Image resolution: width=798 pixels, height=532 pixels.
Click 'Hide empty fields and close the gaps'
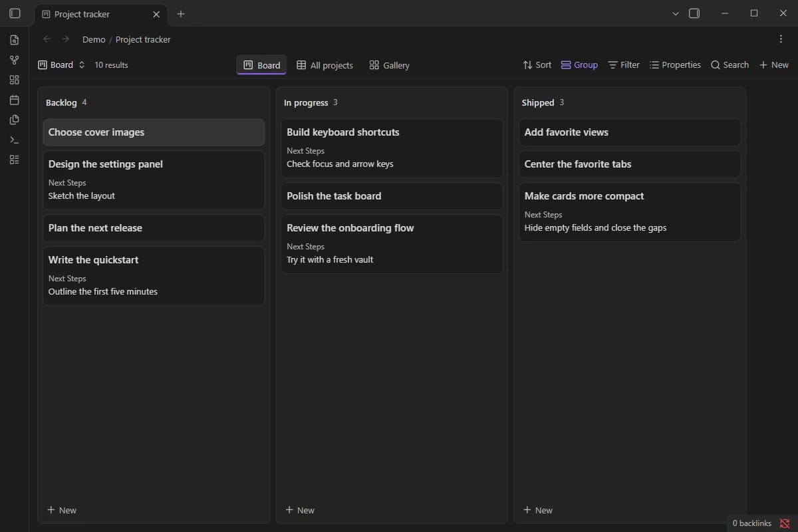[595, 228]
